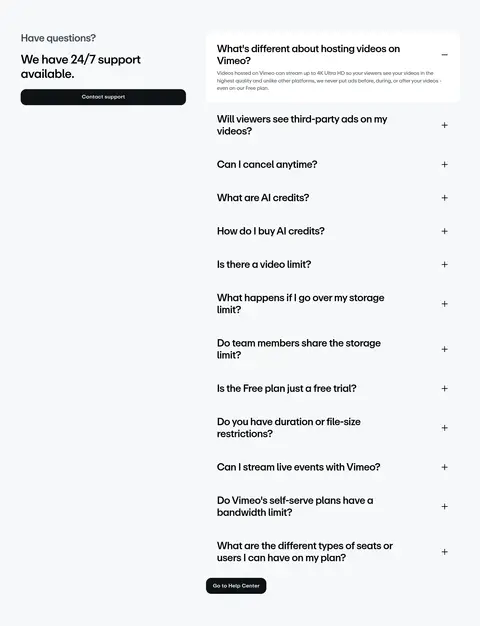
Task: Click plus icon beside Can I cancel anytime
Action: (444, 164)
